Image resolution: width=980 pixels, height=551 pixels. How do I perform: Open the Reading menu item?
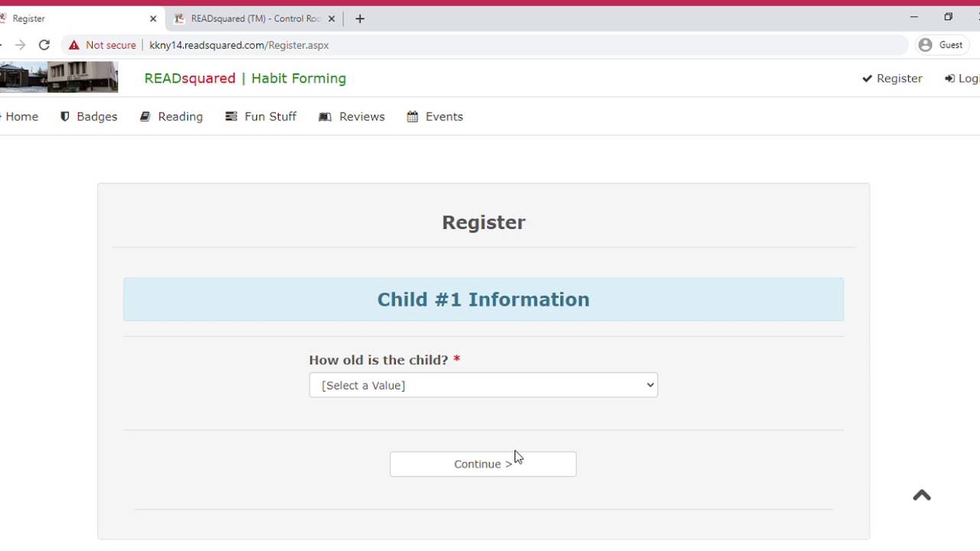[171, 116]
